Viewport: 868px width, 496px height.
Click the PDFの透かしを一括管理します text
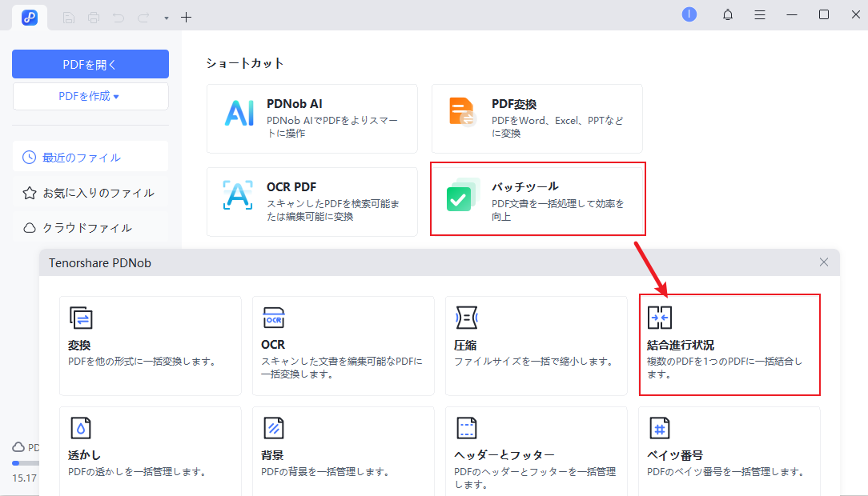(137, 472)
